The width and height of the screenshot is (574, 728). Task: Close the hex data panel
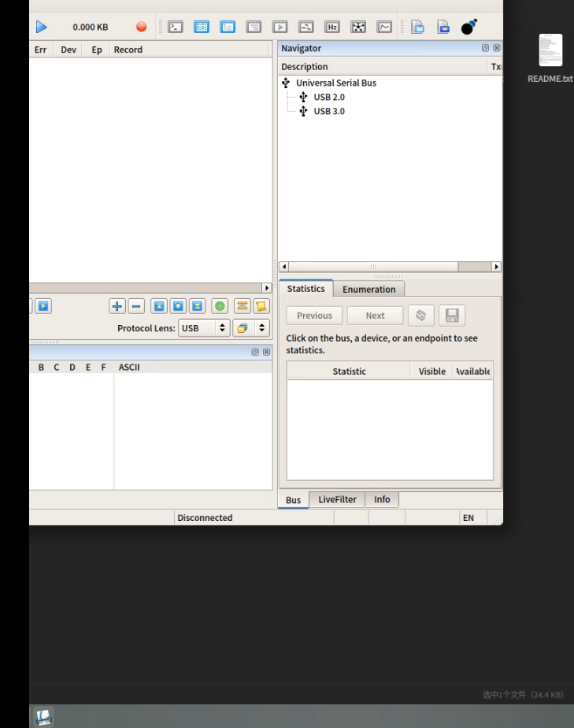(x=266, y=352)
